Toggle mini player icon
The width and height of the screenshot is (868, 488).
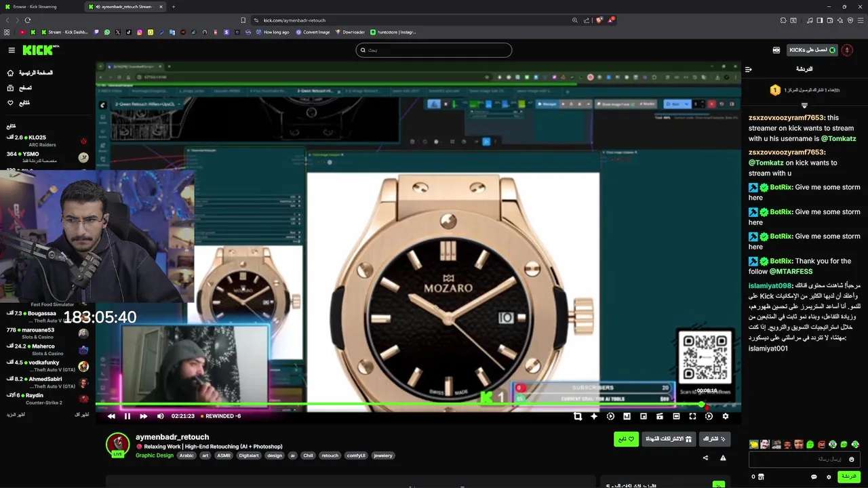point(644,416)
